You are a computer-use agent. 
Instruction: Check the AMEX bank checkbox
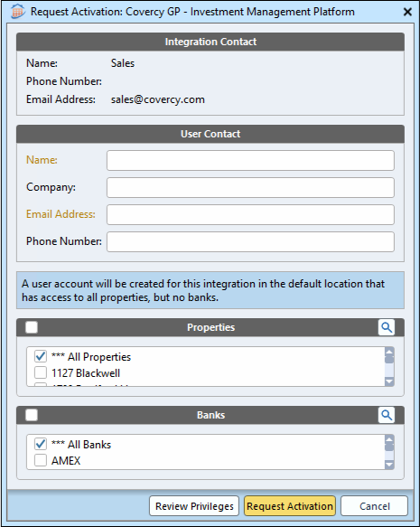point(41,460)
